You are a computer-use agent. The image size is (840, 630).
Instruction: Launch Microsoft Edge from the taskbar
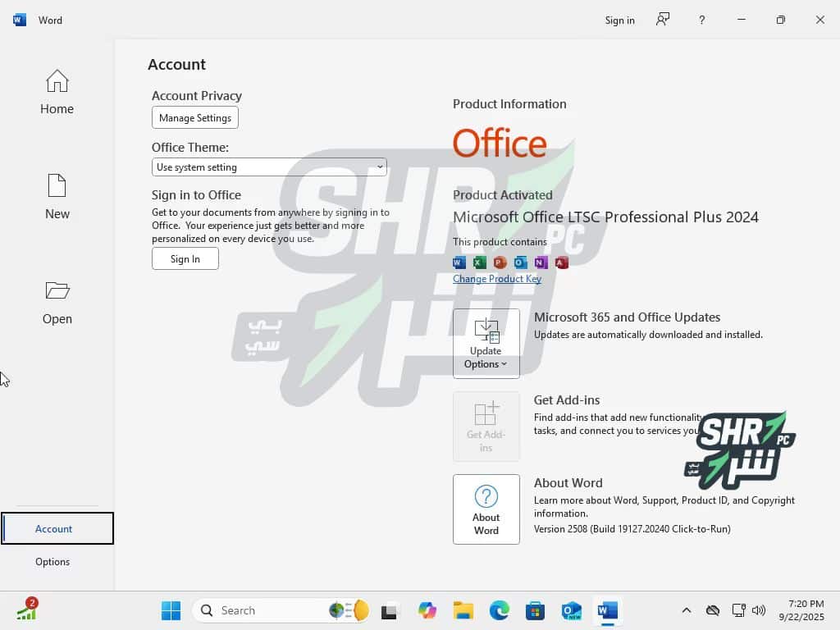[500, 610]
